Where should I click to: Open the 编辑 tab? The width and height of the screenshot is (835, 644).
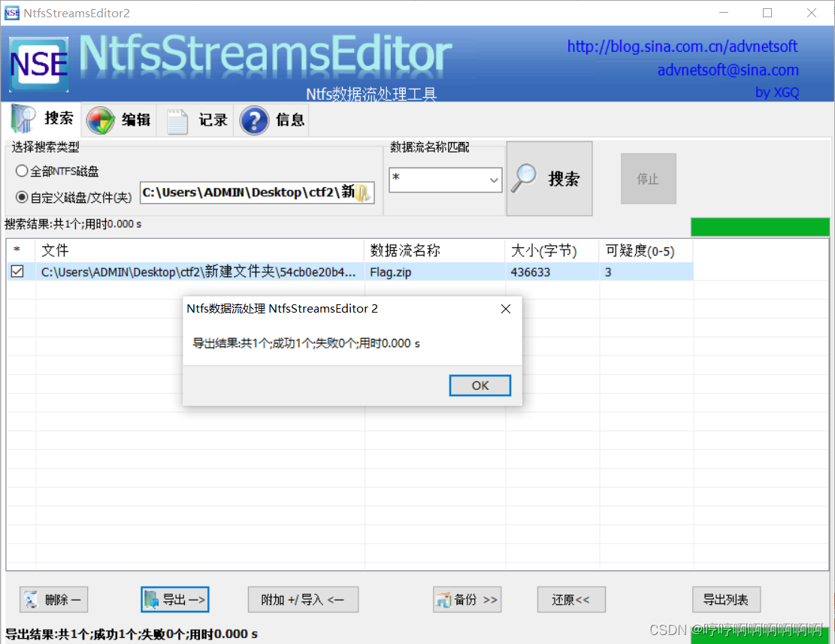tap(120, 119)
